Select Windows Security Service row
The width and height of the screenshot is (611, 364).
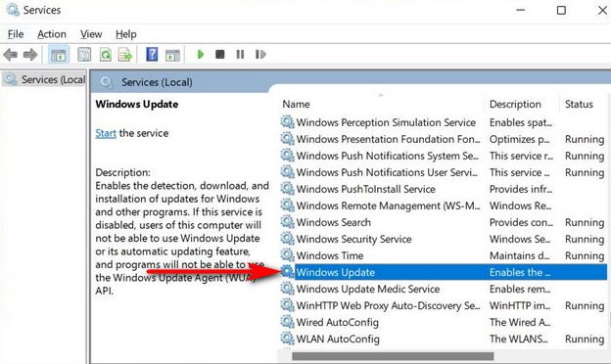(444, 239)
